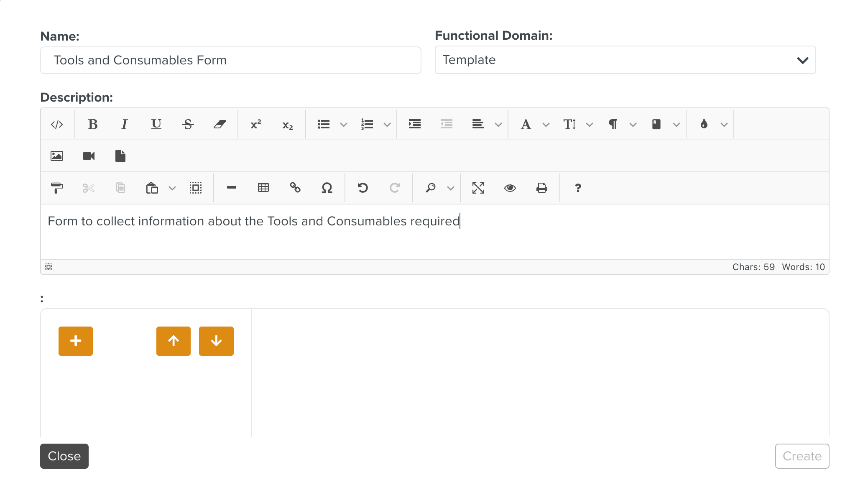The width and height of the screenshot is (868, 480).
Task: Open the Functional Domain dropdown
Action: tap(802, 60)
